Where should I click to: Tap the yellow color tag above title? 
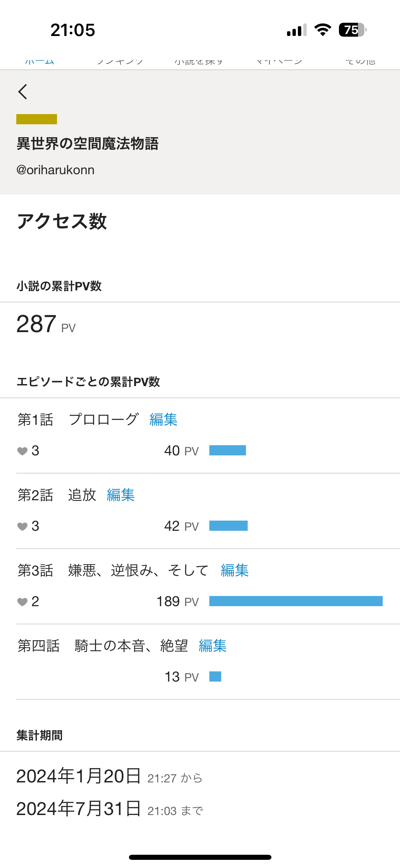click(37, 119)
